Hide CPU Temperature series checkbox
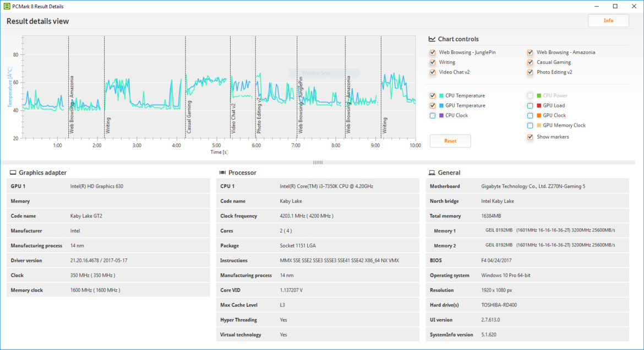This screenshot has height=350, width=644. [x=433, y=95]
